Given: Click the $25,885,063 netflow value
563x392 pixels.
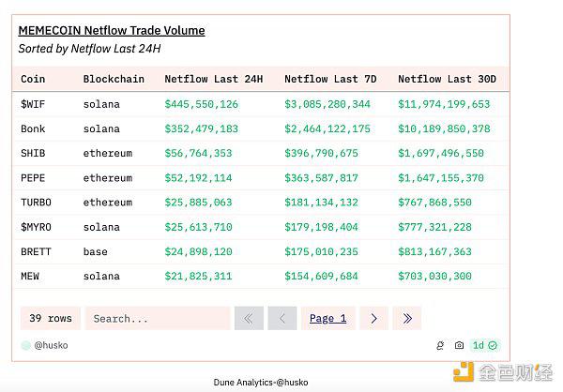Looking at the screenshot, I should click(x=198, y=203).
